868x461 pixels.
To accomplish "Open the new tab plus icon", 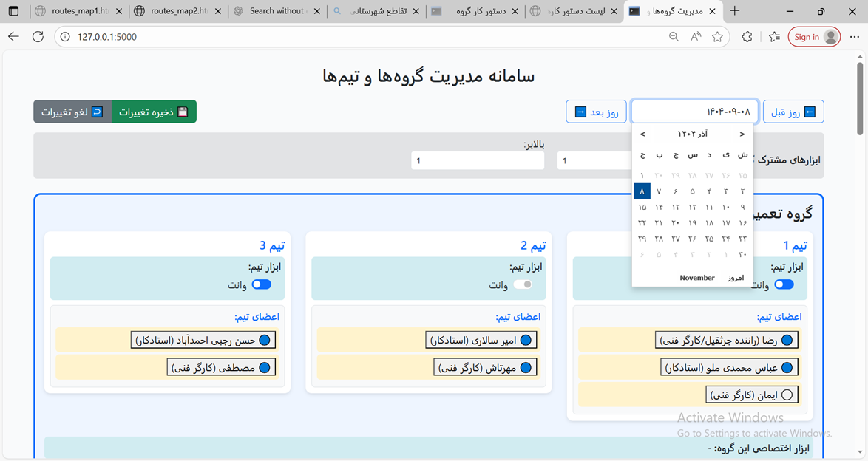I will 734,11.
